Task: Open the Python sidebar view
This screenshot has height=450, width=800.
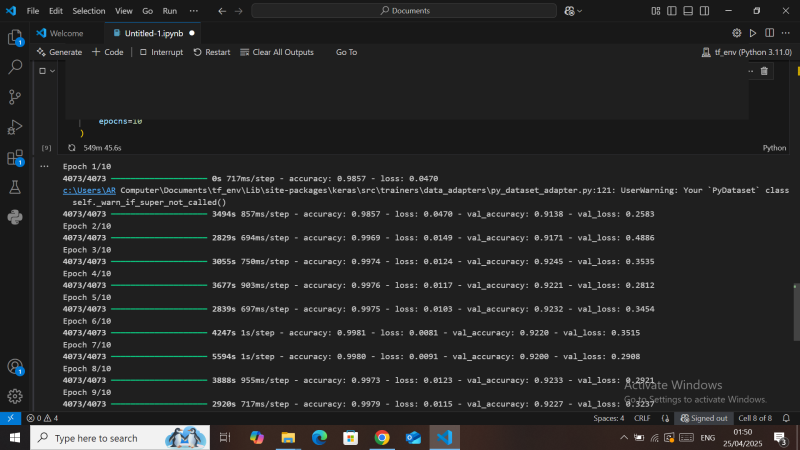Action: click(15, 217)
